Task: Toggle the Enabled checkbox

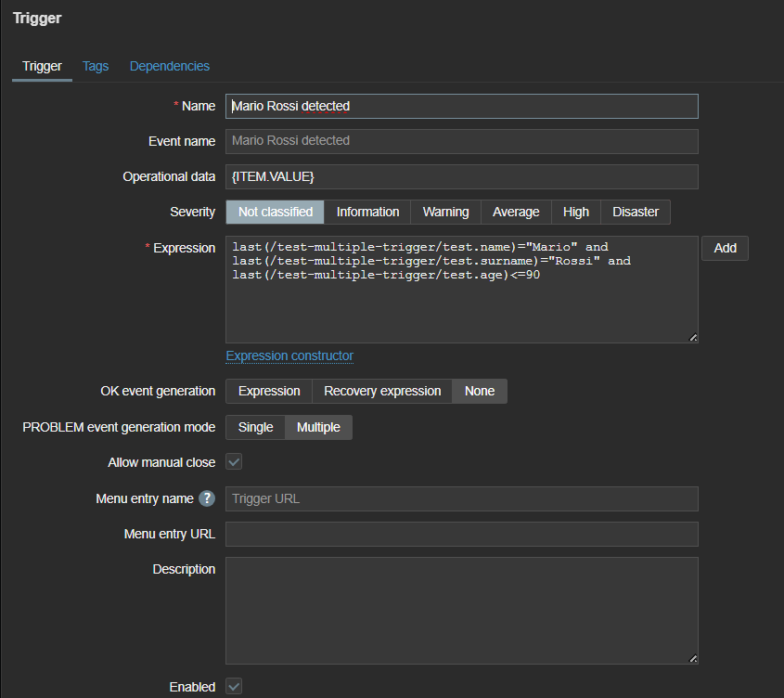Action: pyautogui.click(x=234, y=687)
